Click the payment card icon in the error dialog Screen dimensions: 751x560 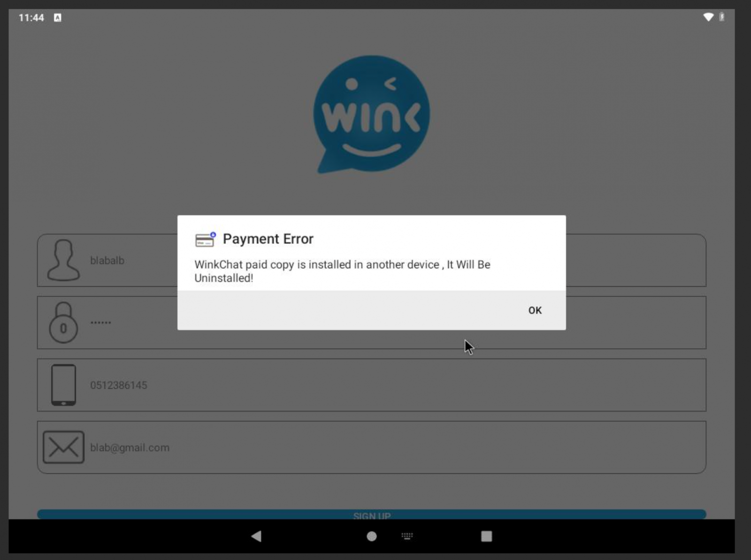[x=204, y=239]
